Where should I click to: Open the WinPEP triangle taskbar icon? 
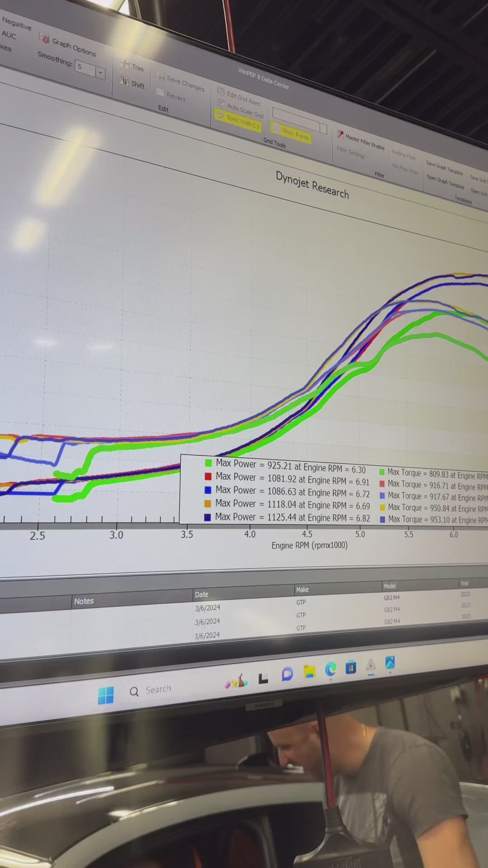(371, 665)
